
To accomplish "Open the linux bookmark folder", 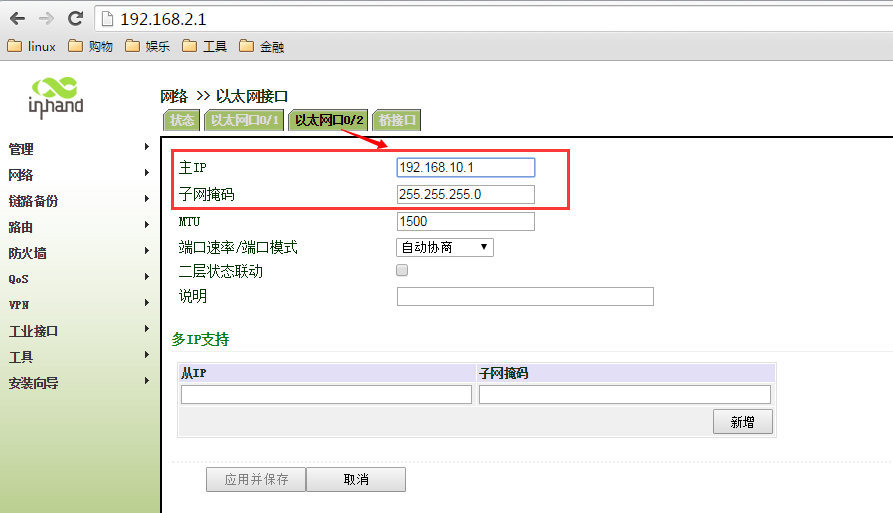I will (31, 46).
